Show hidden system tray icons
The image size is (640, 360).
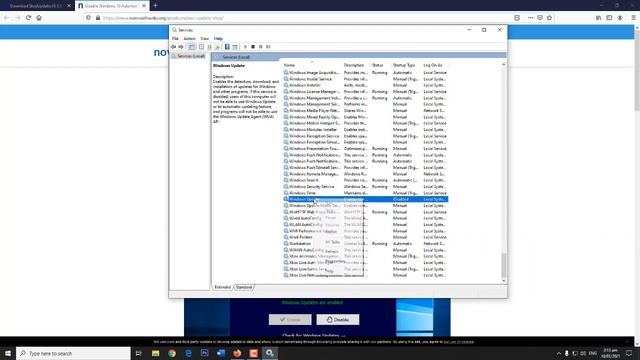click(x=558, y=353)
